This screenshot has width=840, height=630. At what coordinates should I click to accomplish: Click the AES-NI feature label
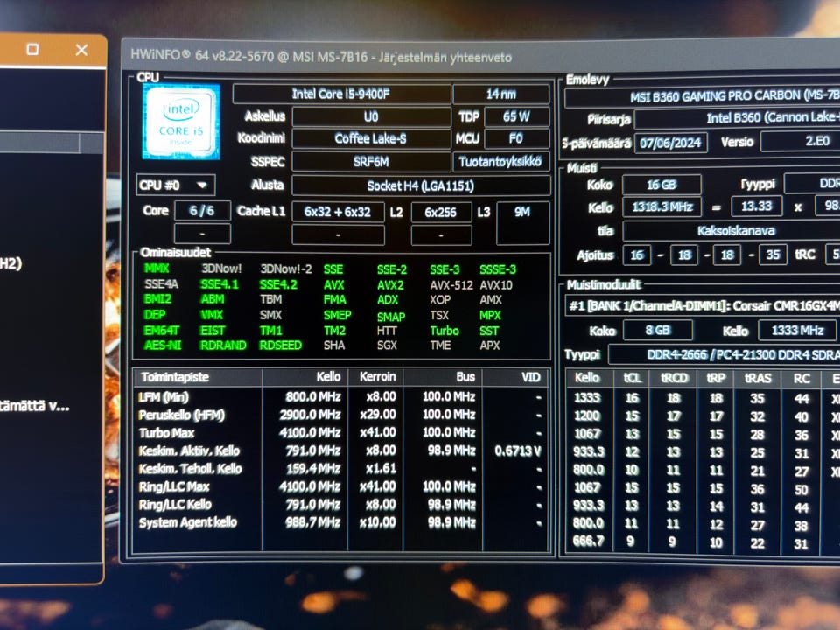(163, 345)
